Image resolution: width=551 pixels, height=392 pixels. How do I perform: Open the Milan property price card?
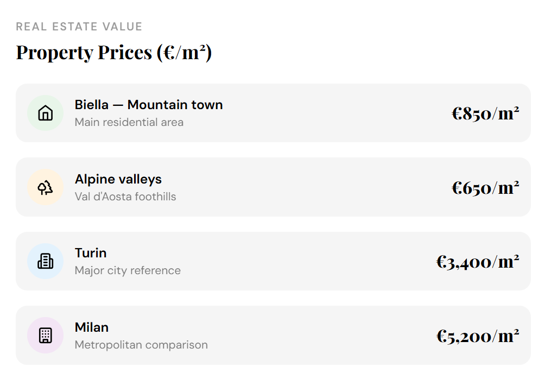[304, 335]
